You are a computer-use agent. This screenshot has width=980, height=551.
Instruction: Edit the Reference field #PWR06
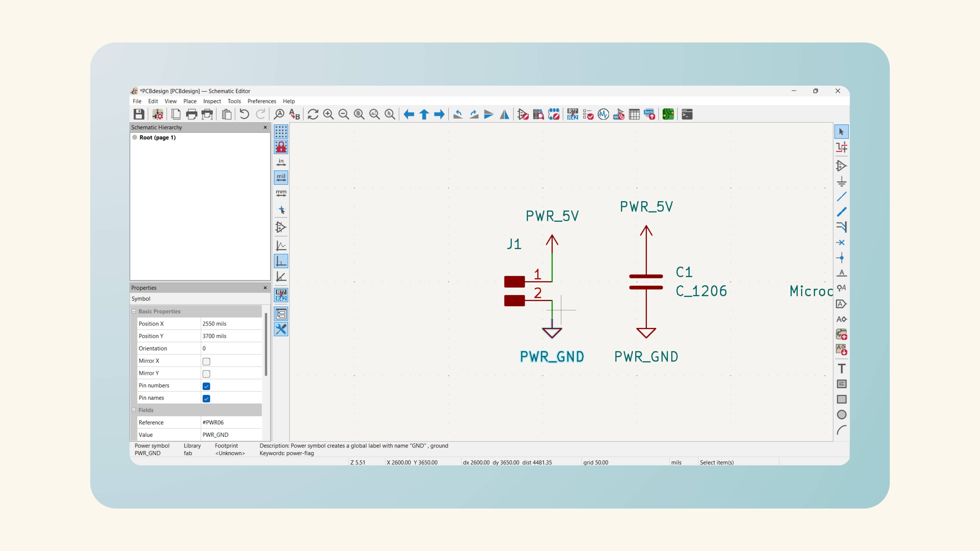231,423
